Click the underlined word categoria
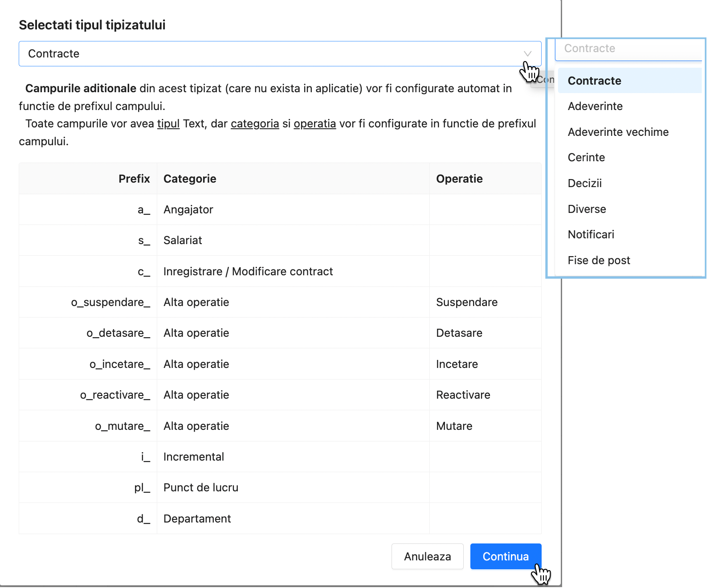This screenshot has width=710, height=588. [255, 124]
